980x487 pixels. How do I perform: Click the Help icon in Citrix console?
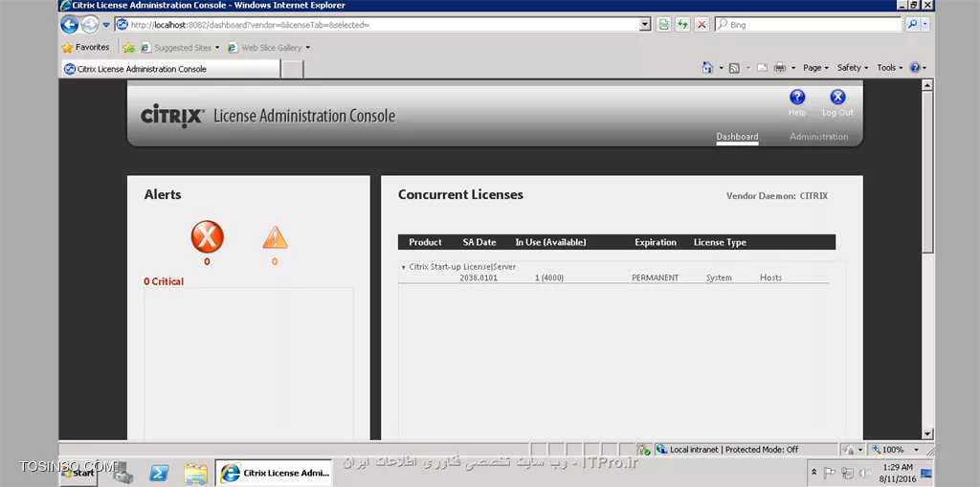pyautogui.click(x=797, y=97)
